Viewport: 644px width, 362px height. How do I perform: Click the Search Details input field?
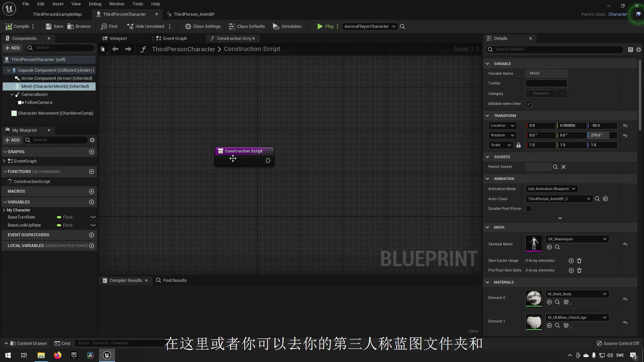click(x=557, y=49)
